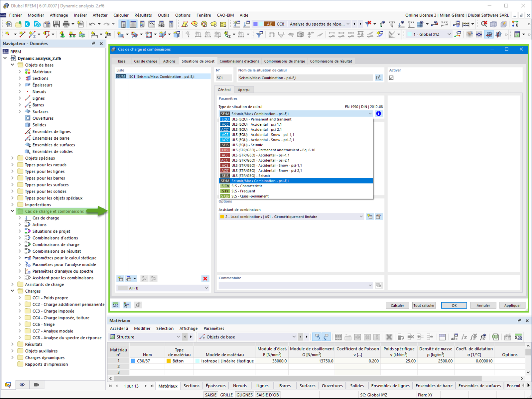Pin the Navigateur - Données panel
532x399 pixels.
93,44
